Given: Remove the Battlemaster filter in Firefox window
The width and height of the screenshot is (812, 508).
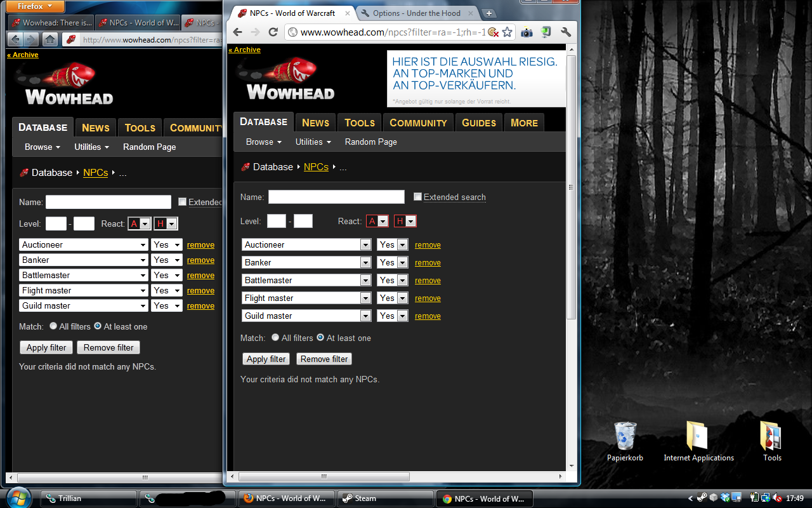Looking at the screenshot, I should [200, 275].
